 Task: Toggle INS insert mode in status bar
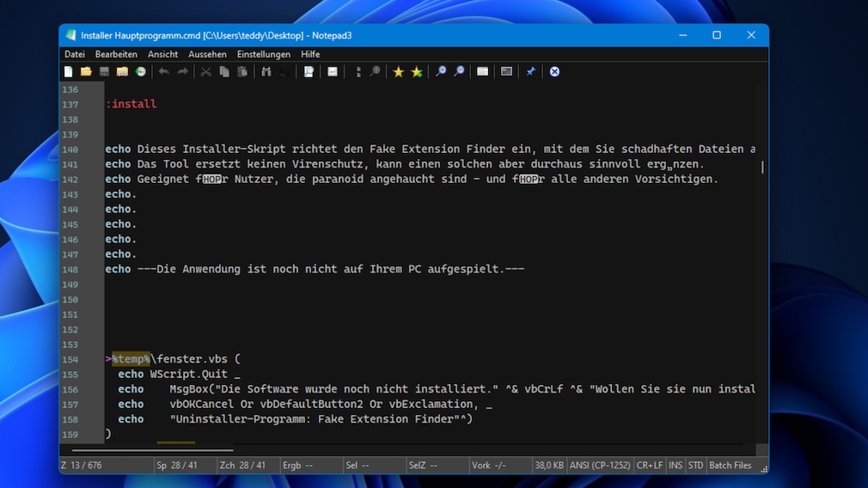pos(675,466)
